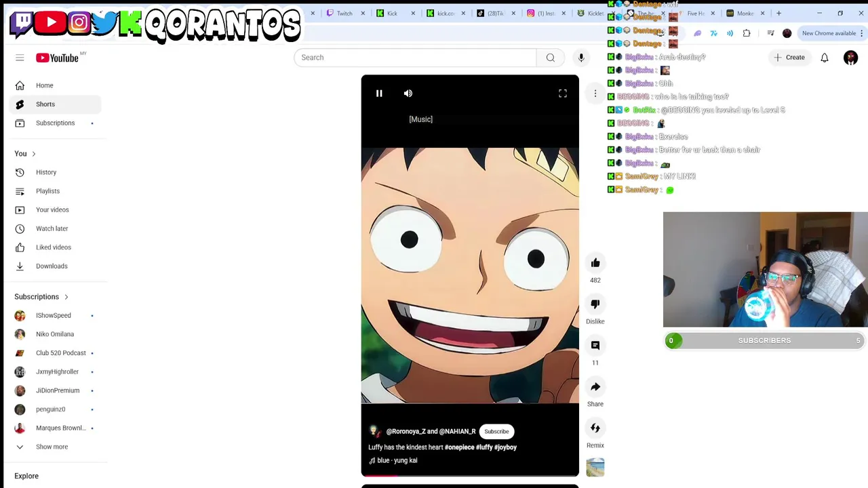868x488 pixels.
Task: Remix this Short
Action: [x=595, y=428]
